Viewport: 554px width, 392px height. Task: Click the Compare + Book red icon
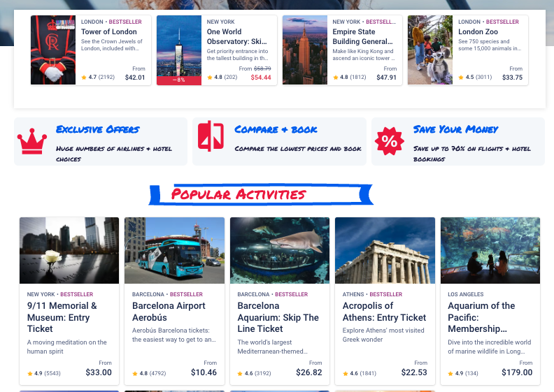coord(211,136)
